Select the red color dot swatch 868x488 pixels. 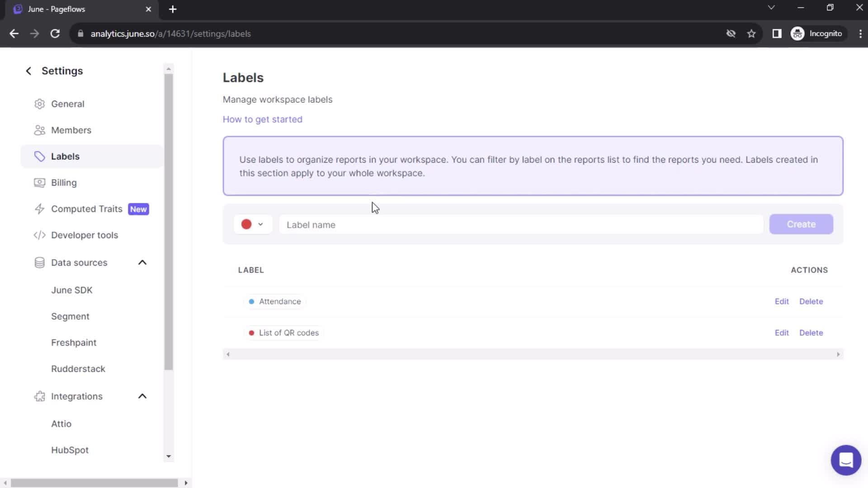click(x=247, y=224)
